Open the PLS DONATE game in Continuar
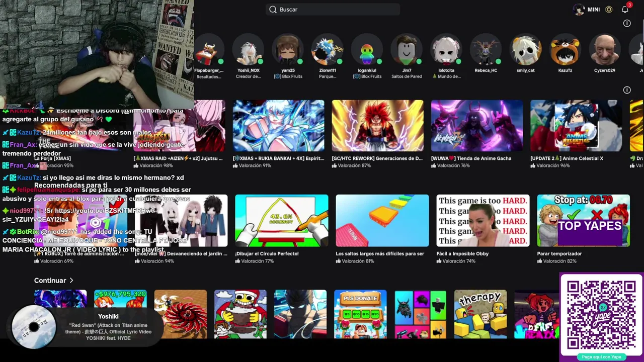The height and width of the screenshot is (362, 644). [360, 314]
